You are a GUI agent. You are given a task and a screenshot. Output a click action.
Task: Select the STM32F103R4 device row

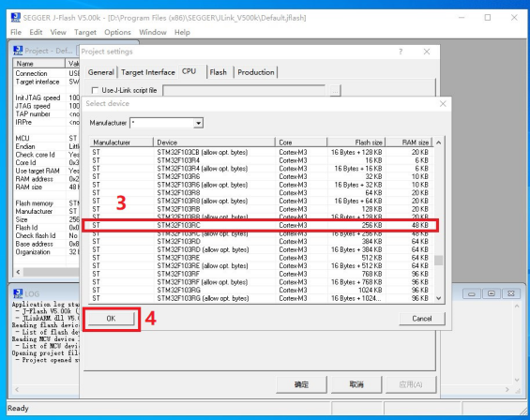pyautogui.click(x=260, y=160)
